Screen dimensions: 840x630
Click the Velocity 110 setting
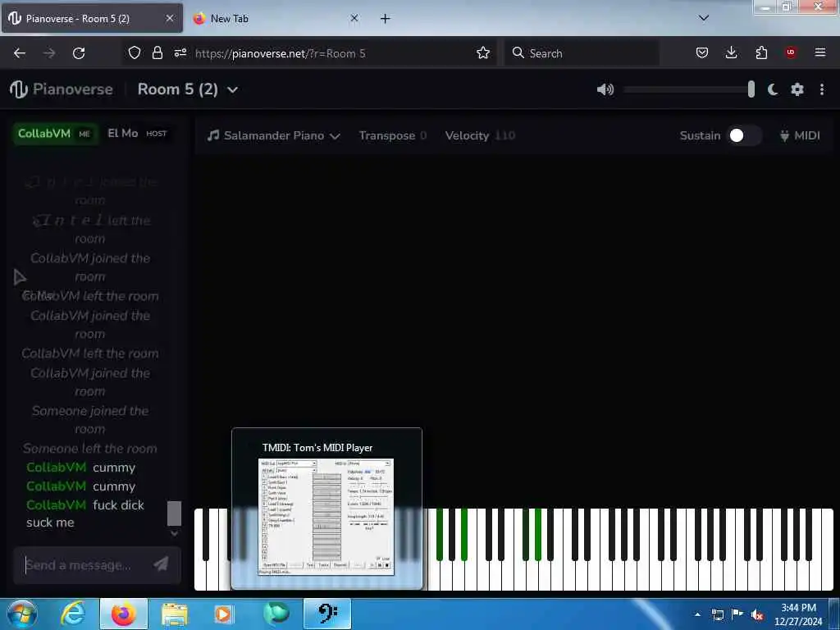(x=480, y=135)
